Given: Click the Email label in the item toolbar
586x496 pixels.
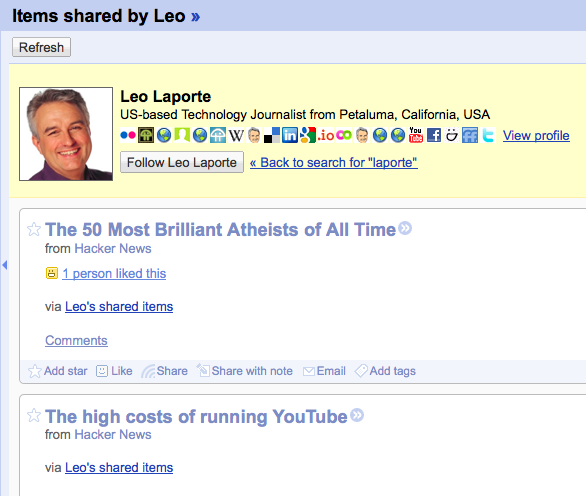Looking at the screenshot, I should click(331, 371).
